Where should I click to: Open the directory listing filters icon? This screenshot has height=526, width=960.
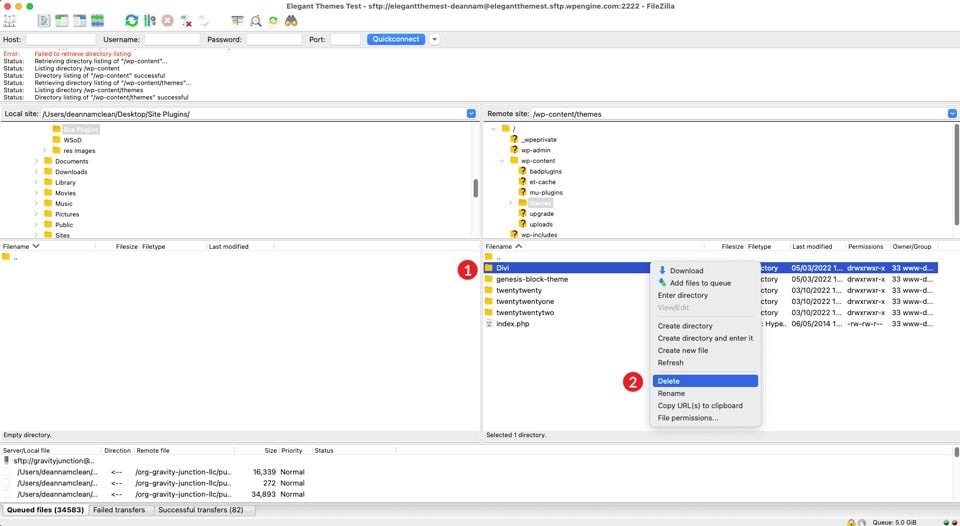237,20
